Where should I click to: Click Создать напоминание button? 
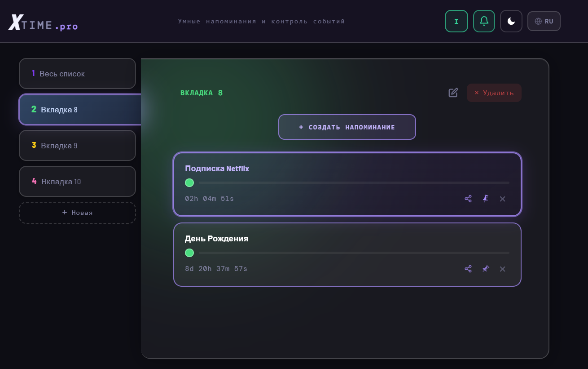(x=347, y=127)
